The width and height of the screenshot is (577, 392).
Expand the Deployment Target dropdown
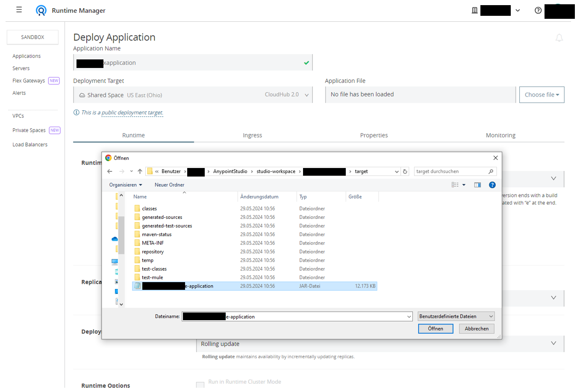coord(306,95)
